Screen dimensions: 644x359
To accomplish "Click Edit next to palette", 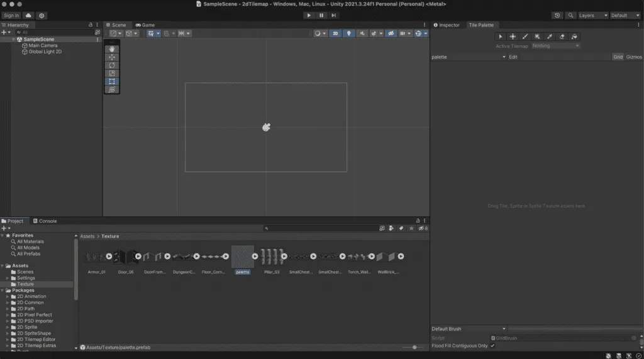I will (x=513, y=57).
